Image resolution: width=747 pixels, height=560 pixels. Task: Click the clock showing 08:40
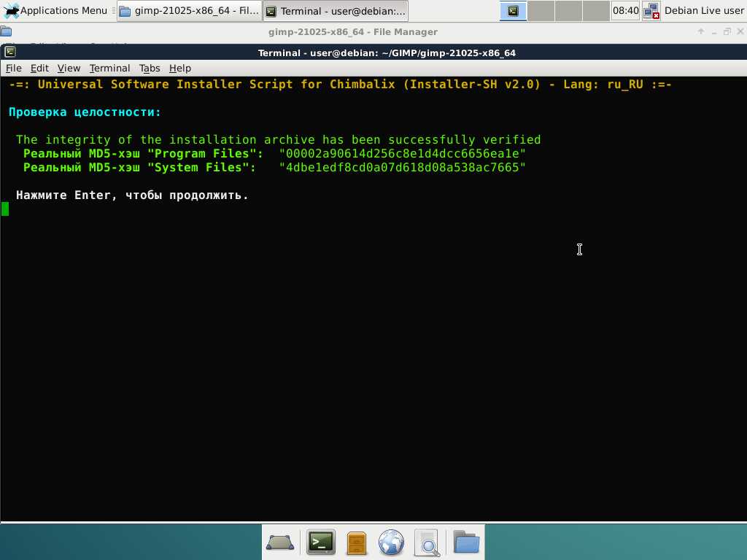pyautogui.click(x=625, y=10)
